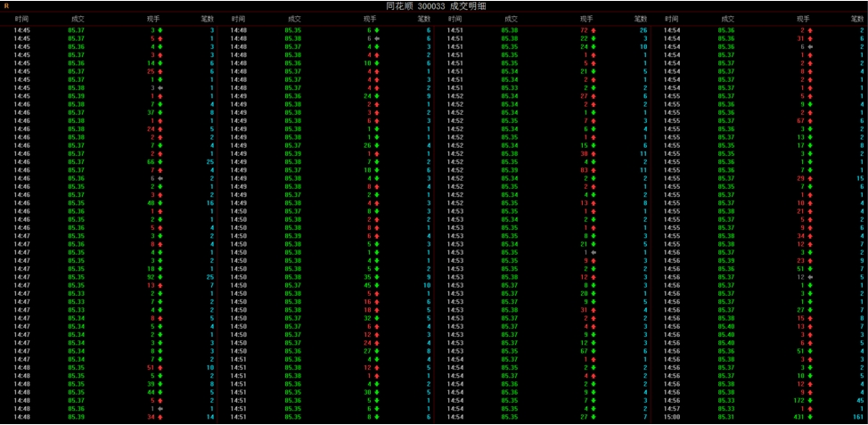
Task: Select price 85.40 in the 13 volume row
Action: pyautogui.click(x=725, y=326)
